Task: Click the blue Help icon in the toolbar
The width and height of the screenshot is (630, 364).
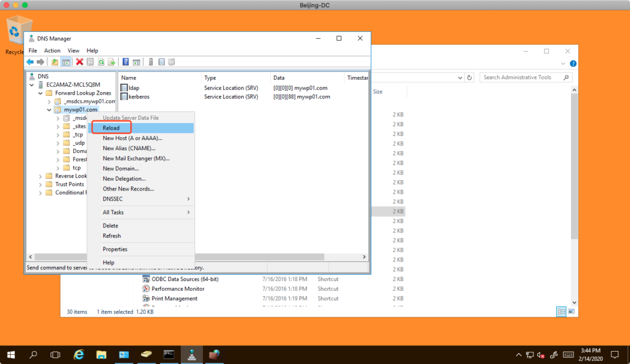Action: (x=126, y=62)
